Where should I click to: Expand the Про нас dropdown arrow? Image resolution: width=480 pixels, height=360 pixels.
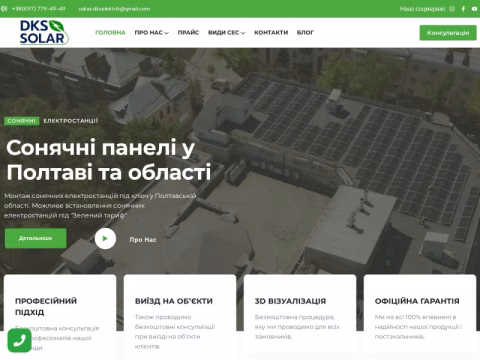click(167, 33)
